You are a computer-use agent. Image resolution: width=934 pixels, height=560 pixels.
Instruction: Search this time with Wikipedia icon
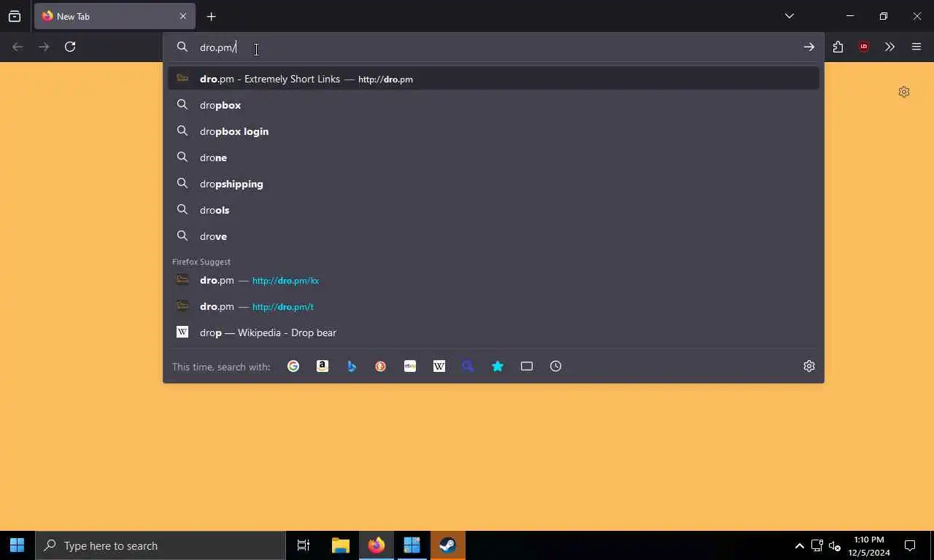pyautogui.click(x=439, y=366)
